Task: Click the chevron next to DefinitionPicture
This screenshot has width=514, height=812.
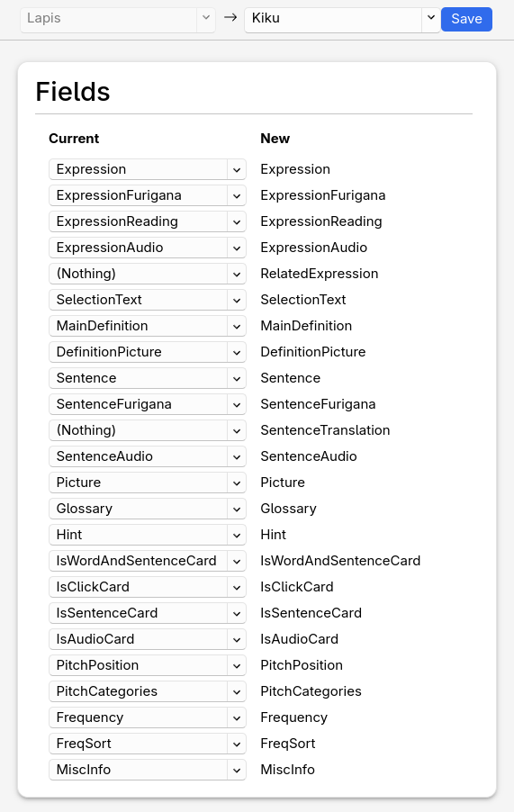Action: [x=237, y=352]
